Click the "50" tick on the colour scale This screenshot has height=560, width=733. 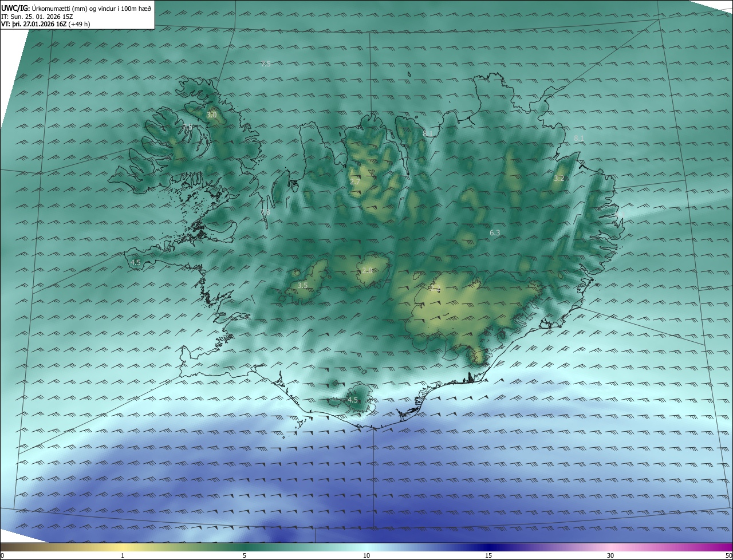pos(728,555)
